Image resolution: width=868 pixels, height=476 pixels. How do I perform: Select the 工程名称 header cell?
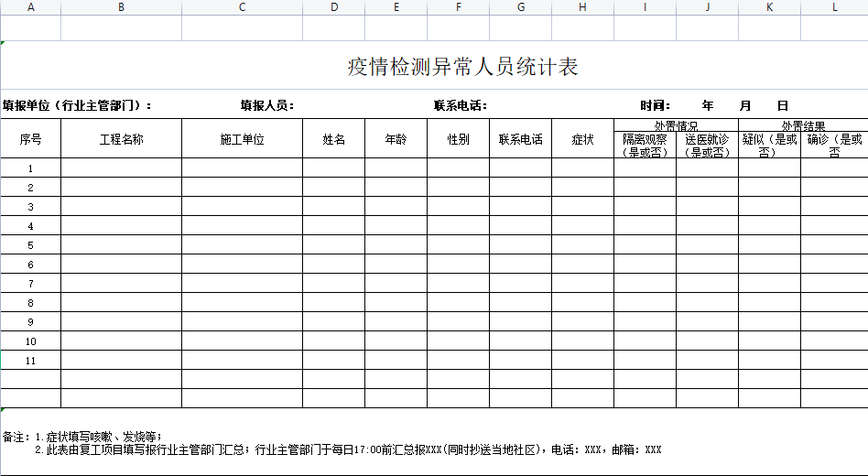pyautogui.click(x=121, y=139)
